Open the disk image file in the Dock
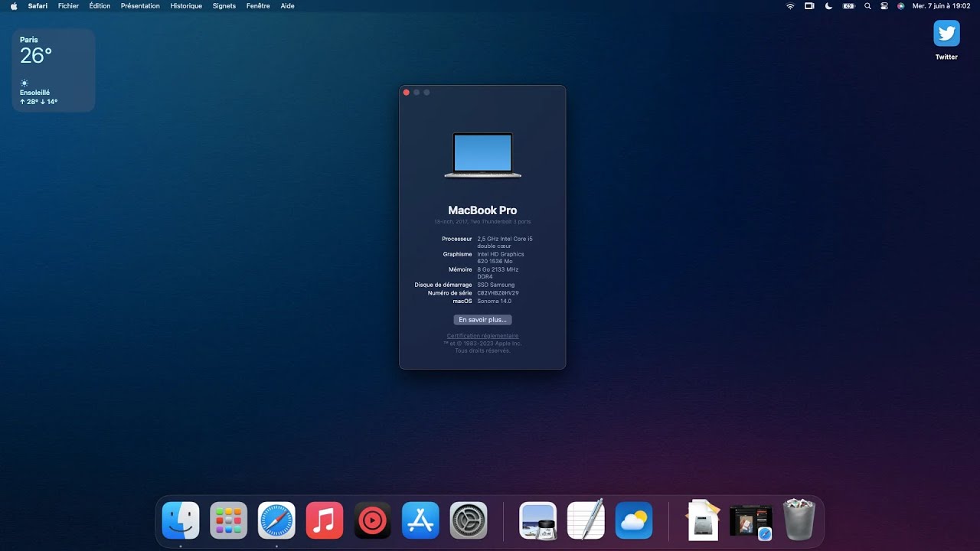This screenshot has height=551, width=980. [703, 520]
